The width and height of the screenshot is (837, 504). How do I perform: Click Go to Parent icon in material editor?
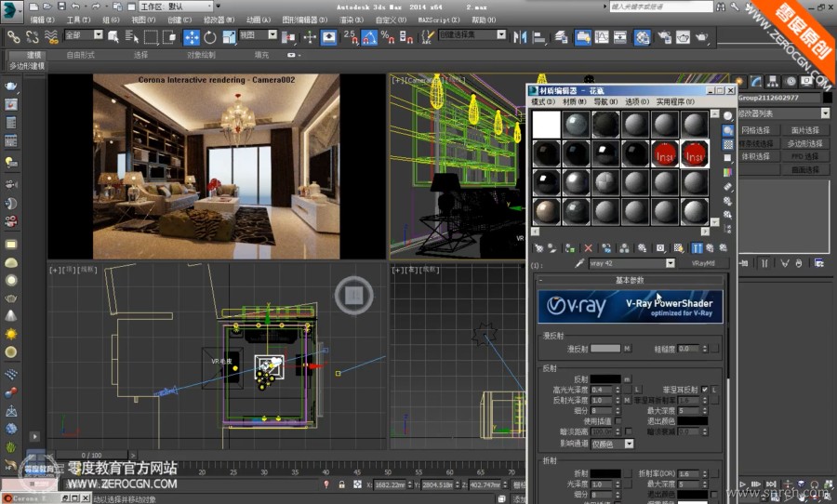[x=710, y=248]
